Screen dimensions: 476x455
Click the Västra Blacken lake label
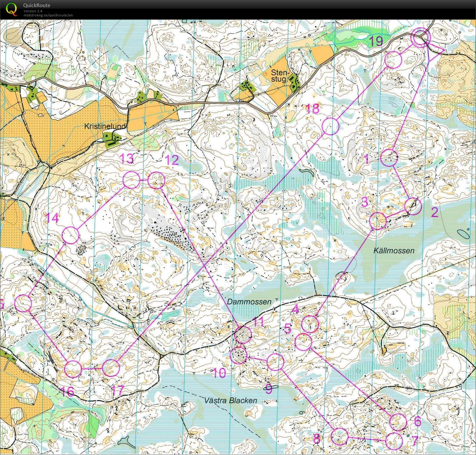pyautogui.click(x=231, y=400)
